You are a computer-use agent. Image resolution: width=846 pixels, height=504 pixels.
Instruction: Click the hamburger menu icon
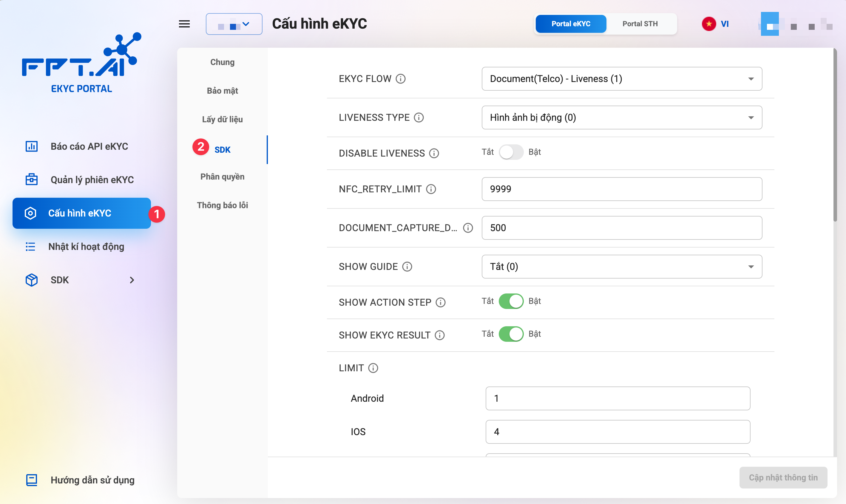[184, 24]
